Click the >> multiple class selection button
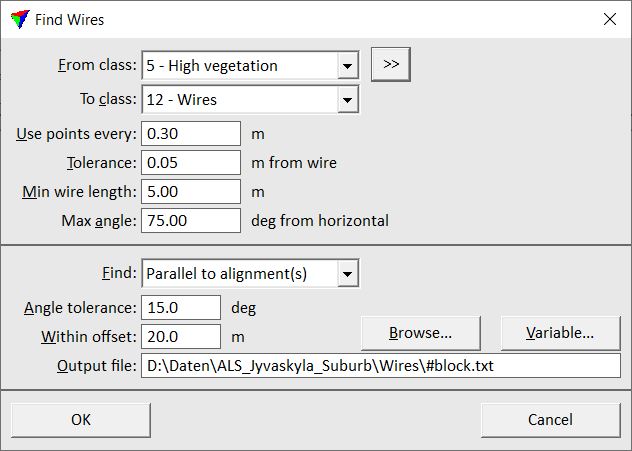 [x=391, y=64]
